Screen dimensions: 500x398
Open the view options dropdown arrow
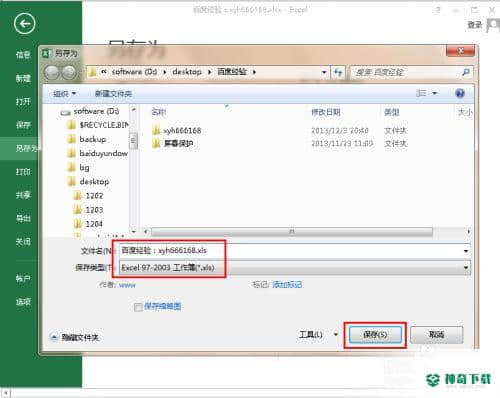point(434,93)
